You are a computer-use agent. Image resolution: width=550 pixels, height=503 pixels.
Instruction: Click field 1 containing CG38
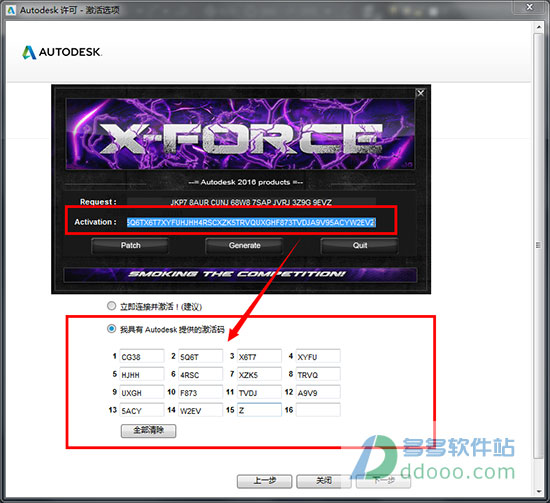pyautogui.click(x=142, y=356)
